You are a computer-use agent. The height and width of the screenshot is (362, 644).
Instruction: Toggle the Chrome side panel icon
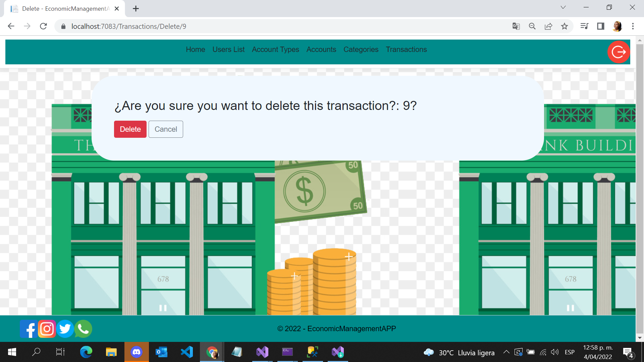point(601,26)
